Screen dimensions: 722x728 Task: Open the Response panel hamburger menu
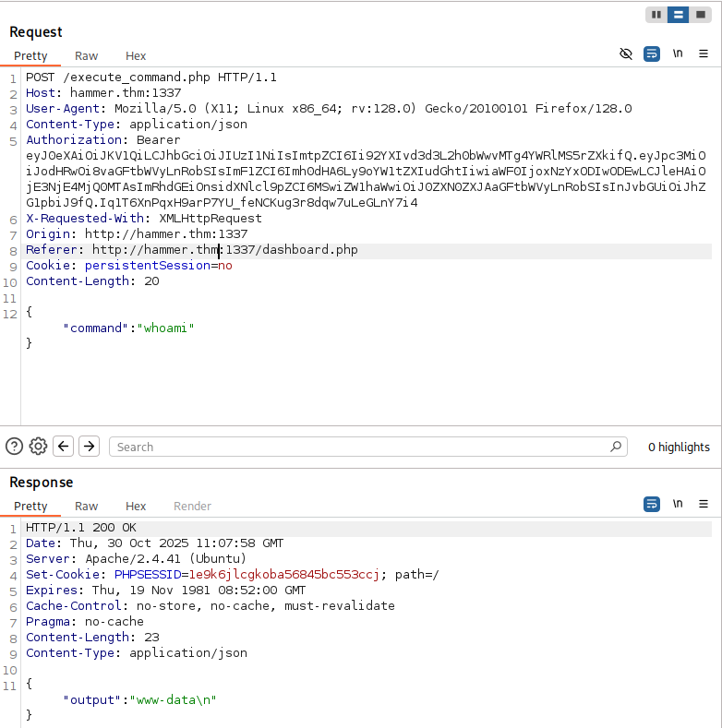click(x=703, y=504)
